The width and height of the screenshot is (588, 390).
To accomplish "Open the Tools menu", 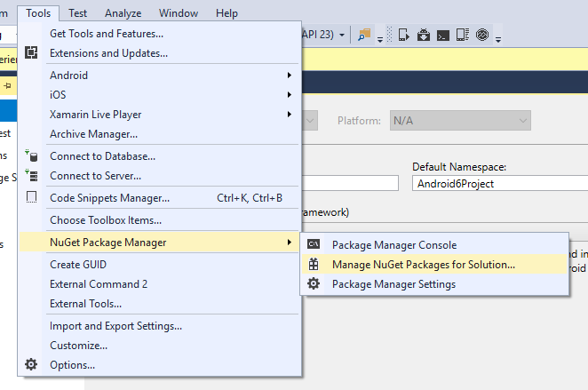I will [38, 13].
